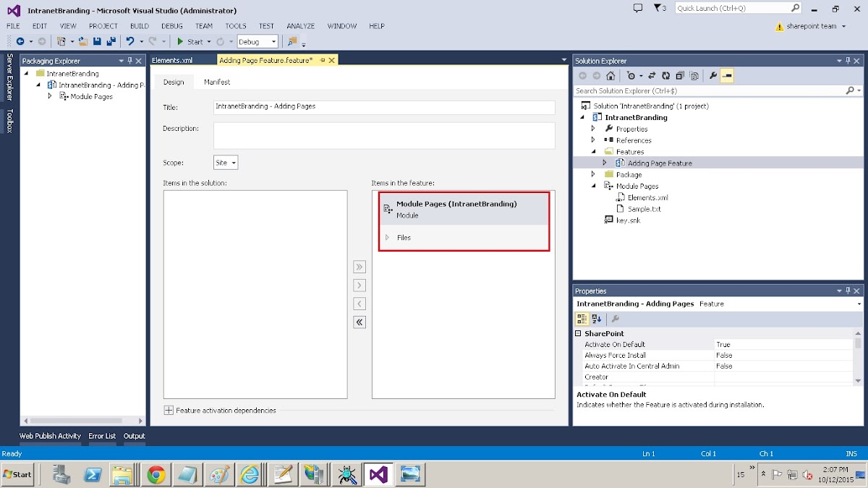This screenshot has width=868, height=488.
Task: Click Sync with Active Document icon
Action: coord(652,76)
